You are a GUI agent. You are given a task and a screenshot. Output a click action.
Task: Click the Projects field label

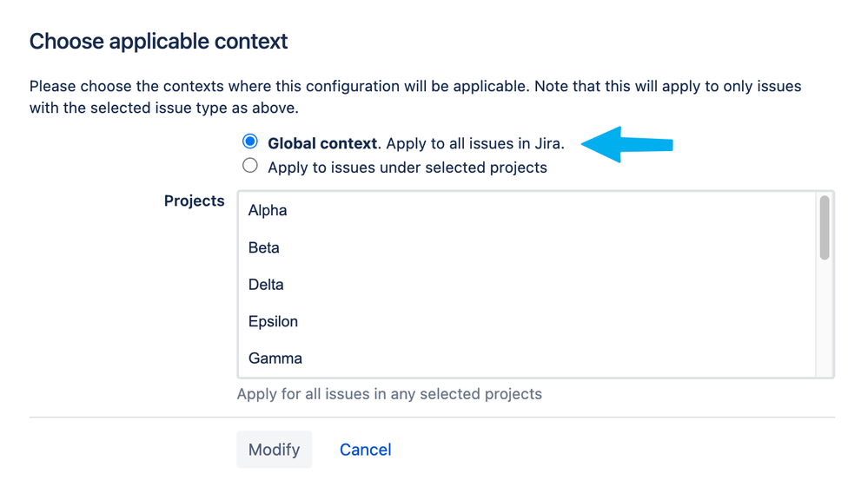pos(195,201)
